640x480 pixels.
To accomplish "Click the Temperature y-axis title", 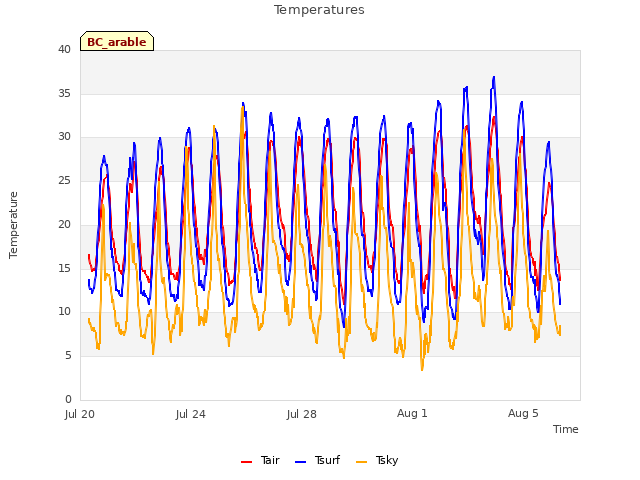I will pyautogui.click(x=13, y=225).
